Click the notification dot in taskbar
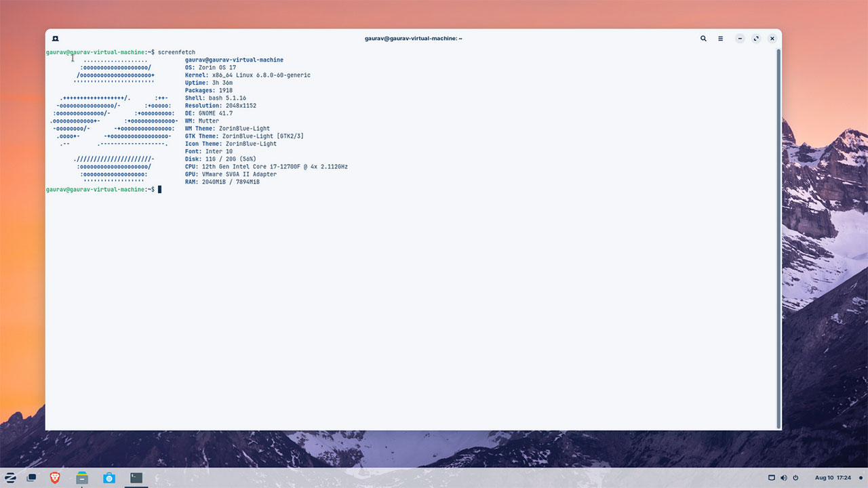 point(861,478)
